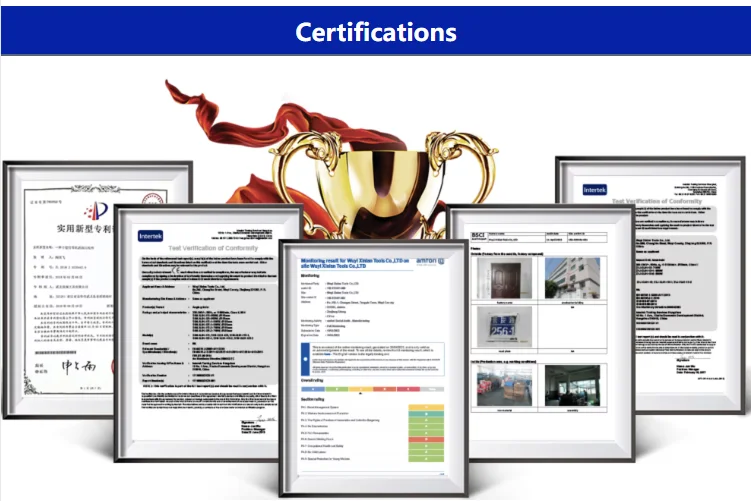Click the 'Test Verification of Conformity' title on right Intertek certificate

pyautogui.click(x=657, y=201)
